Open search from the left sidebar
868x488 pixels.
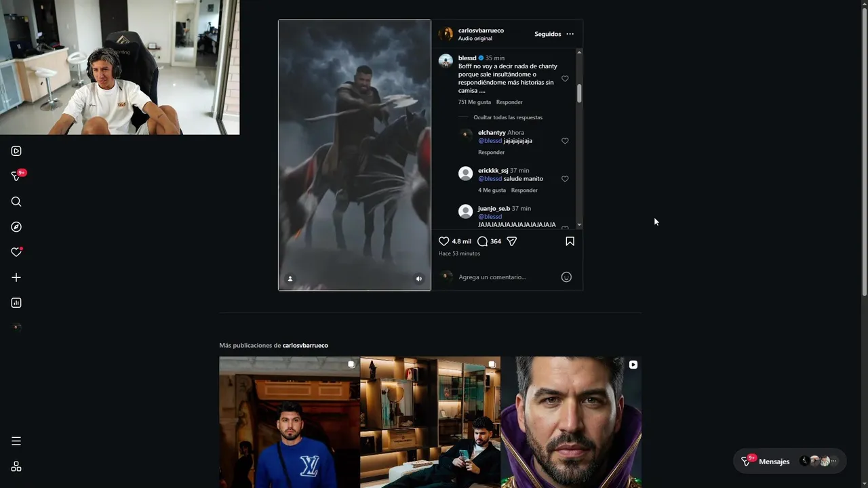coord(16,201)
